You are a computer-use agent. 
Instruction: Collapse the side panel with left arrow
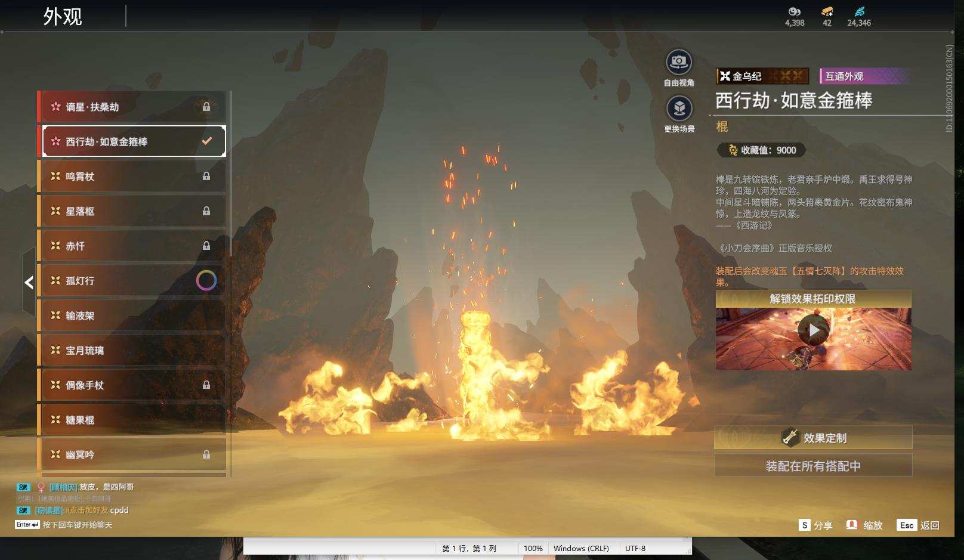pos(29,282)
